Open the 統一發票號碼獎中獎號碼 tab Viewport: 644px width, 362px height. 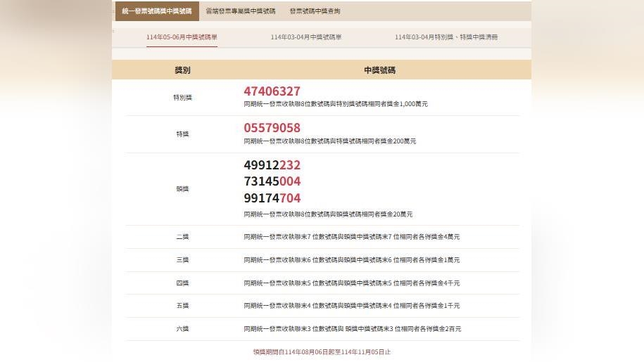tap(156, 11)
